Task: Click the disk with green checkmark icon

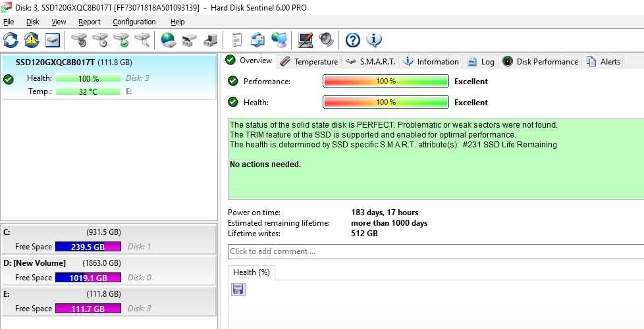Action: (x=121, y=40)
